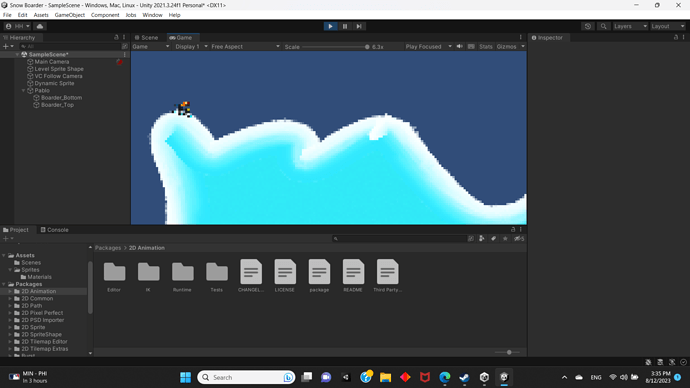Click the Cinemachine icon beside Main Camera
The image size is (690, 388).
[119, 62]
